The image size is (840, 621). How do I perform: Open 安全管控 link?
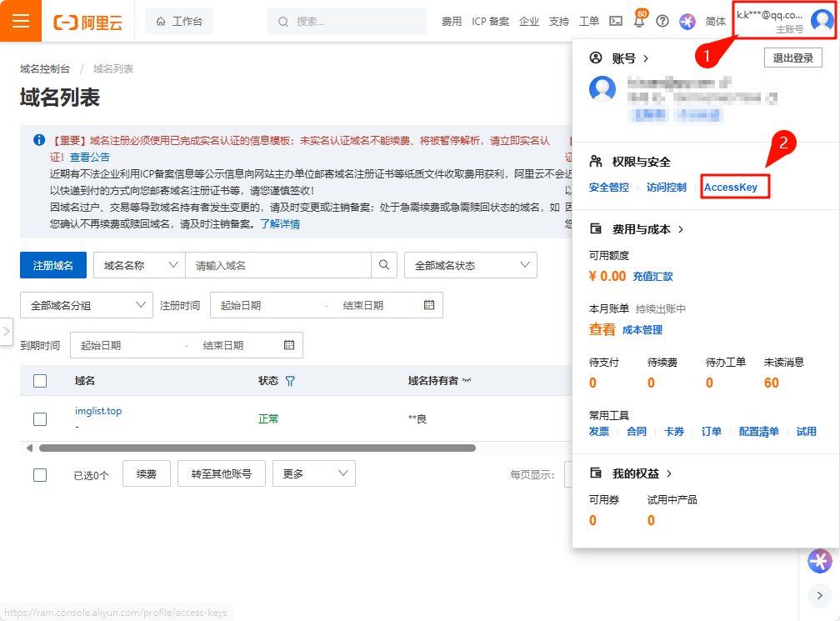tap(609, 187)
